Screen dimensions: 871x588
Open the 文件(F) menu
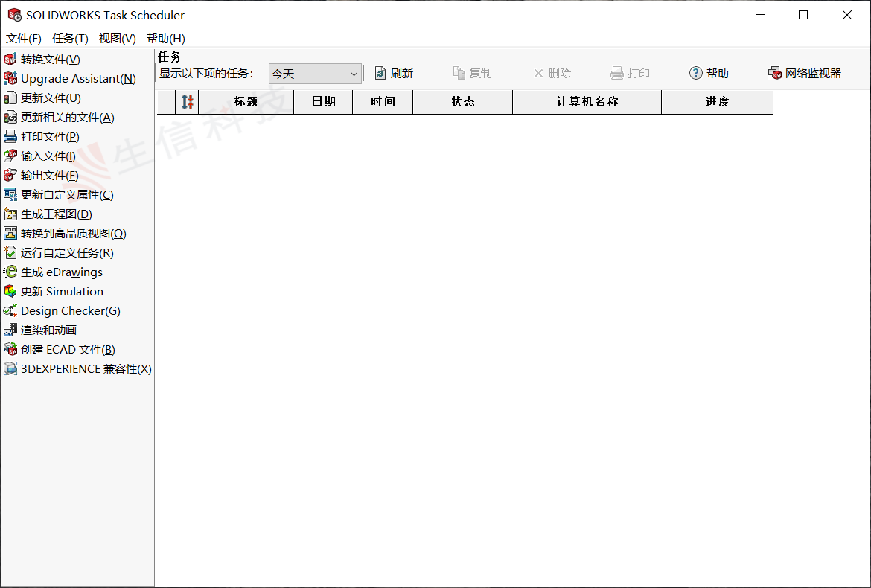tap(23, 38)
